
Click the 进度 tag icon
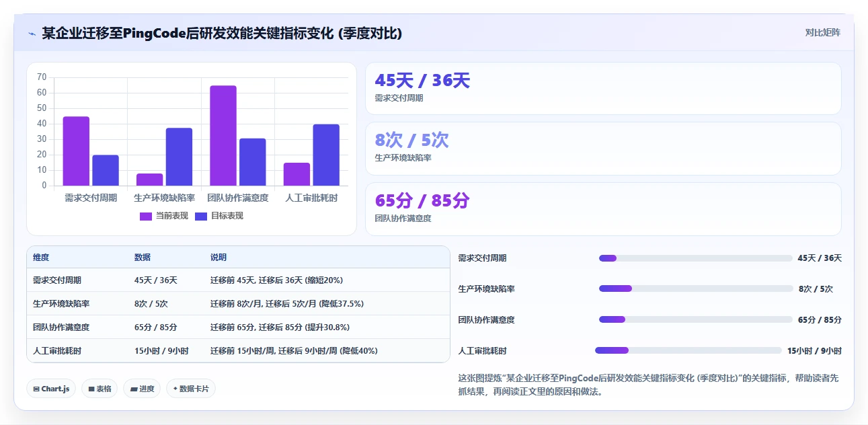133,389
